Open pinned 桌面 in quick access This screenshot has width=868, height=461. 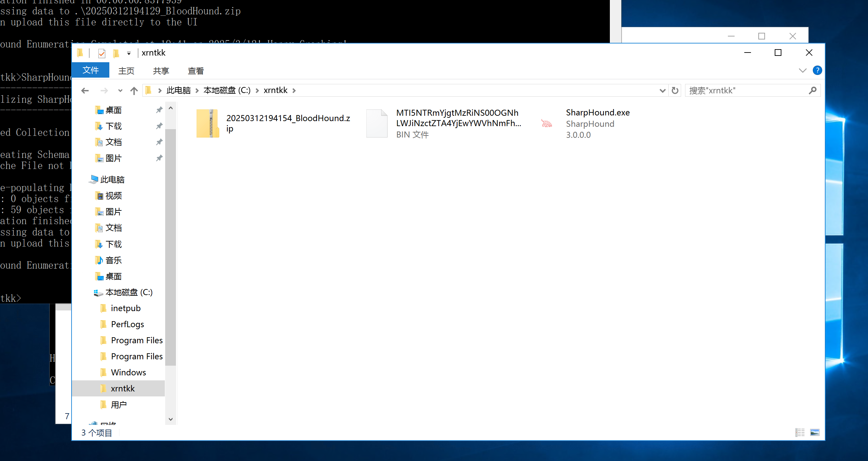pos(114,110)
